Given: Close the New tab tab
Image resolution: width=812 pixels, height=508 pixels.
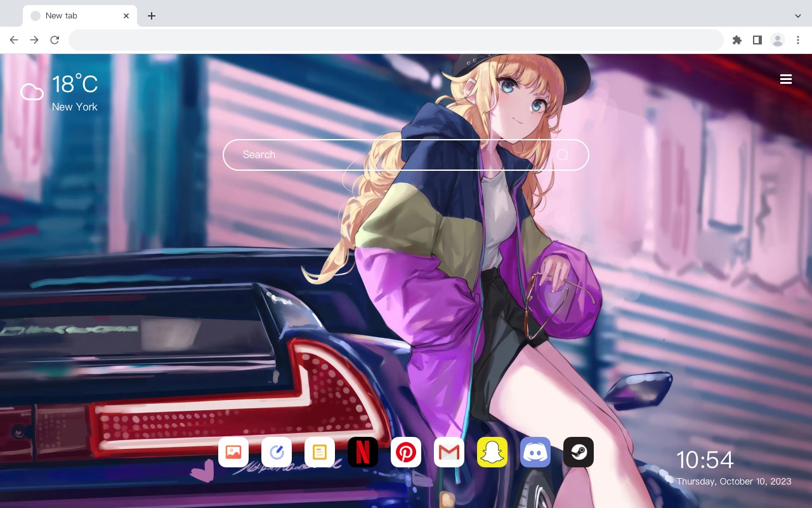Looking at the screenshot, I should [x=127, y=16].
